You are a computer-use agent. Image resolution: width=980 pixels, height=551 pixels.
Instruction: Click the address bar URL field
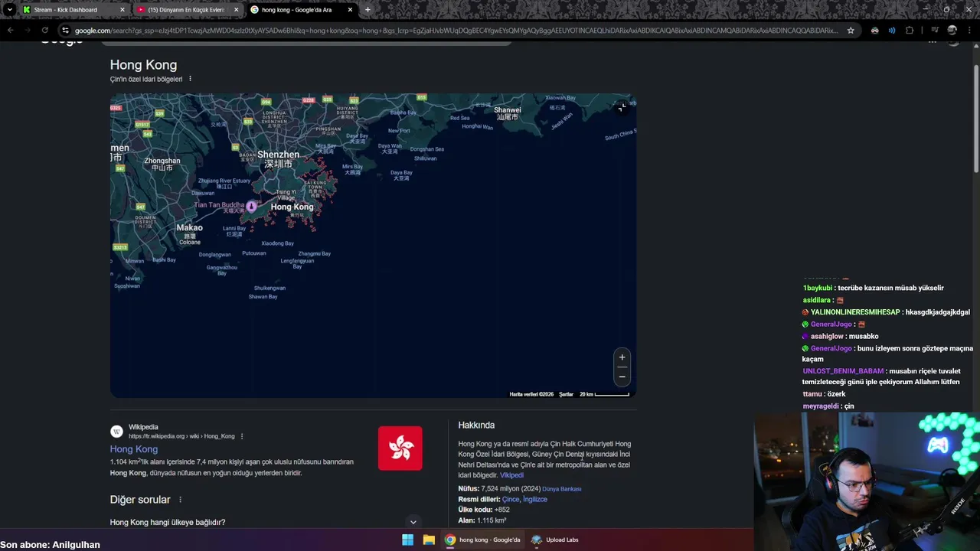point(456,31)
